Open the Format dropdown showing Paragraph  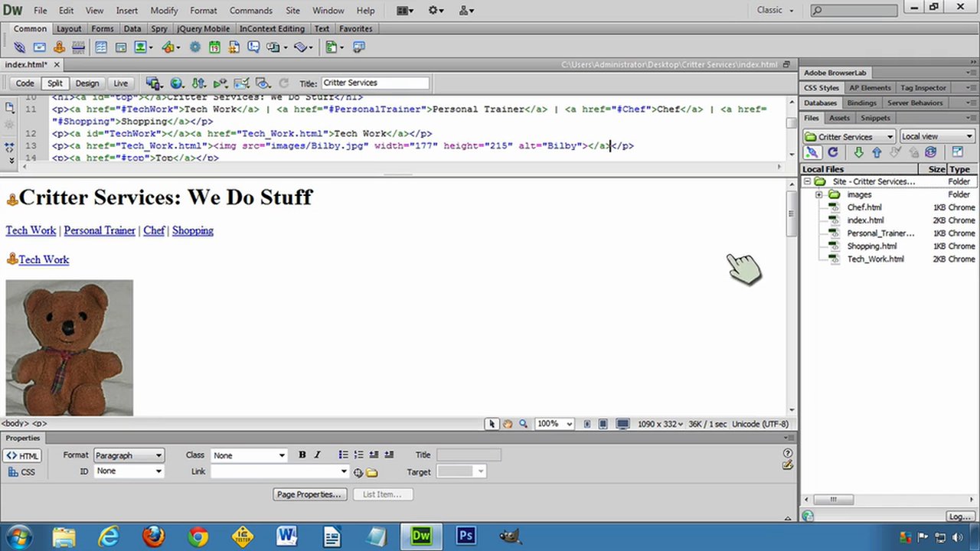128,455
